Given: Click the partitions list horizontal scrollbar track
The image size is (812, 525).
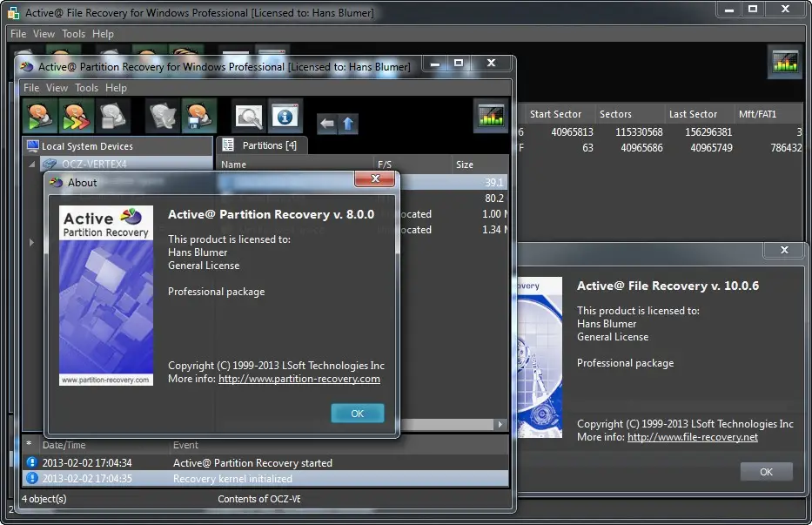Looking at the screenshot, I should tap(446, 424).
